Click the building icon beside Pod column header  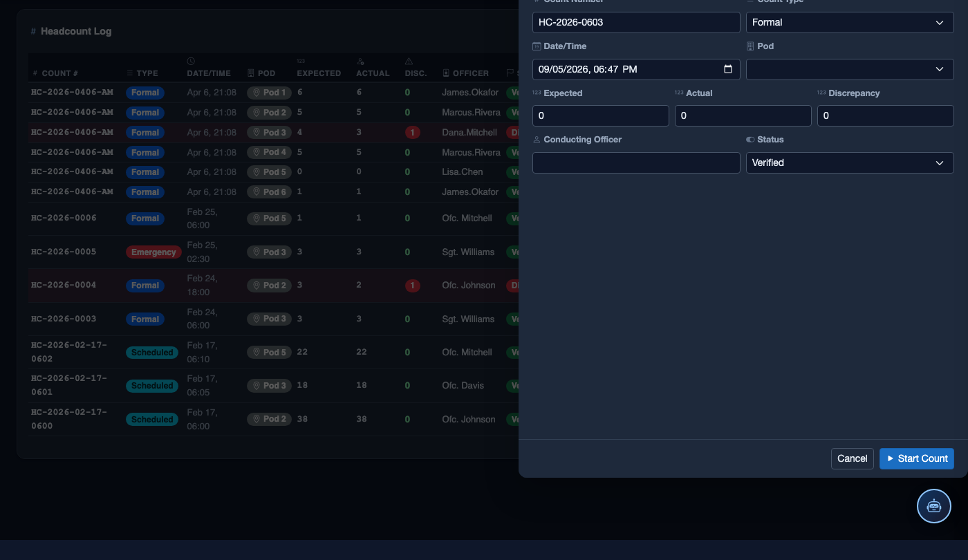(x=251, y=73)
